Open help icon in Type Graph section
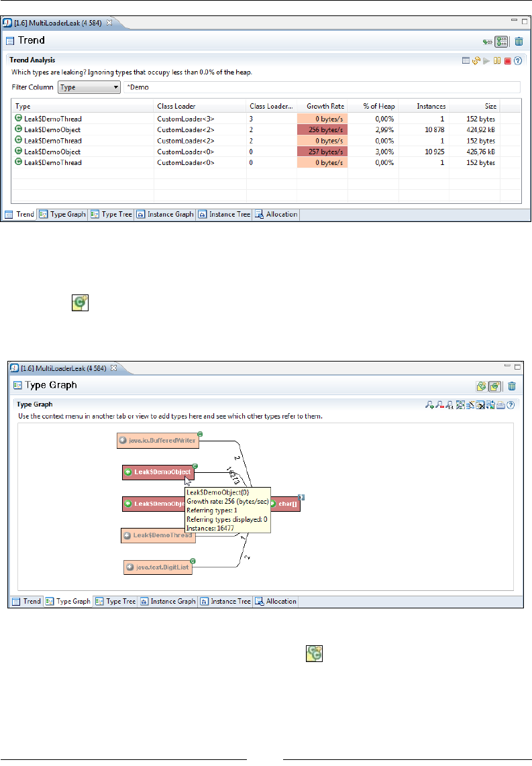 [x=511, y=405]
